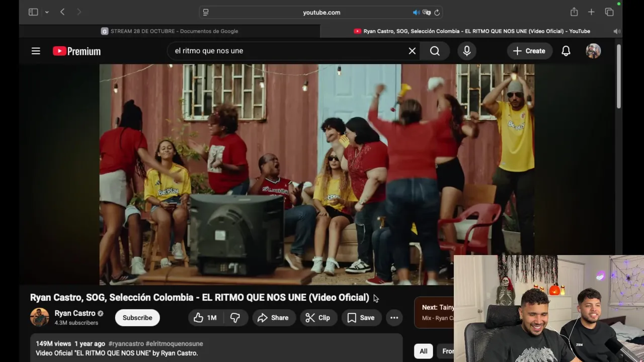The width and height of the screenshot is (644, 362).
Task: Go back in Safari
Action: click(62, 12)
